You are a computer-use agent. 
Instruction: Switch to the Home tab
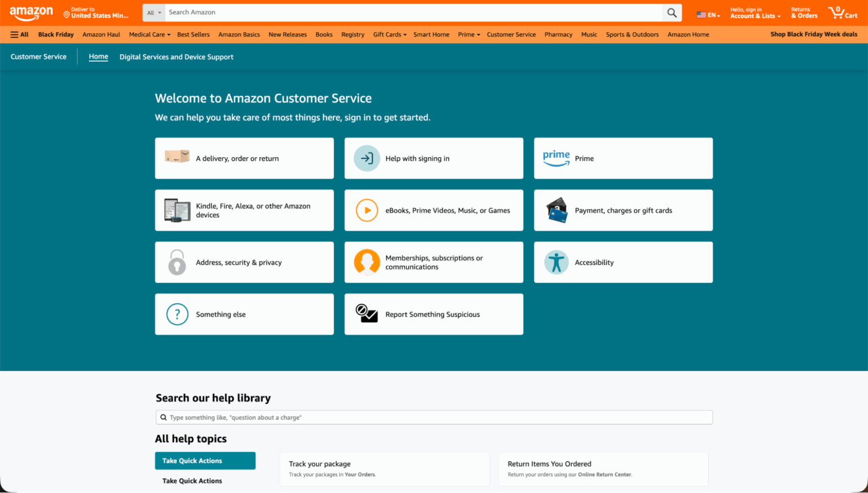pos(98,57)
